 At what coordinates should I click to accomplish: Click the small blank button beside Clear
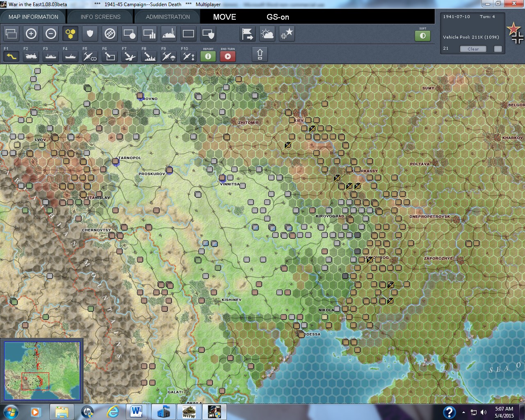(x=498, y=49)
